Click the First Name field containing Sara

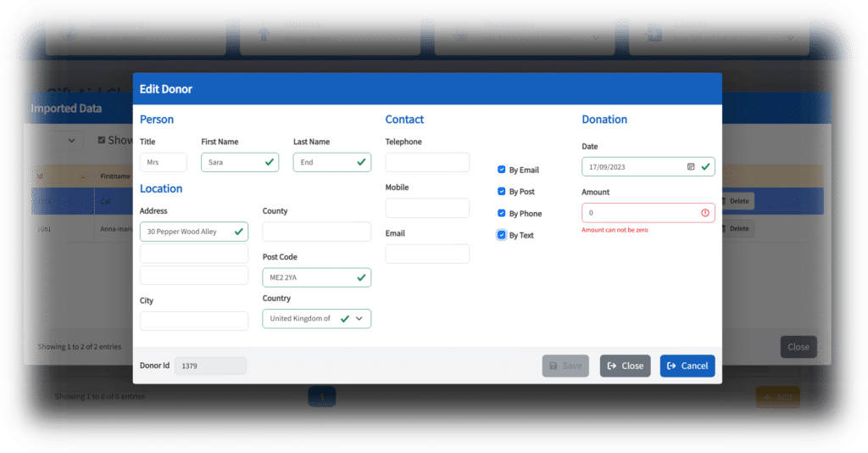(x=240, y=162)
